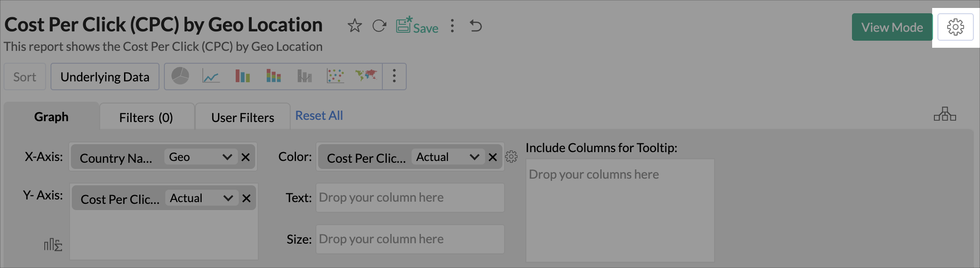This screenshot has width=980, height=268.
Task: Click the refresh report icon
Action: click(x=379, y=26)
